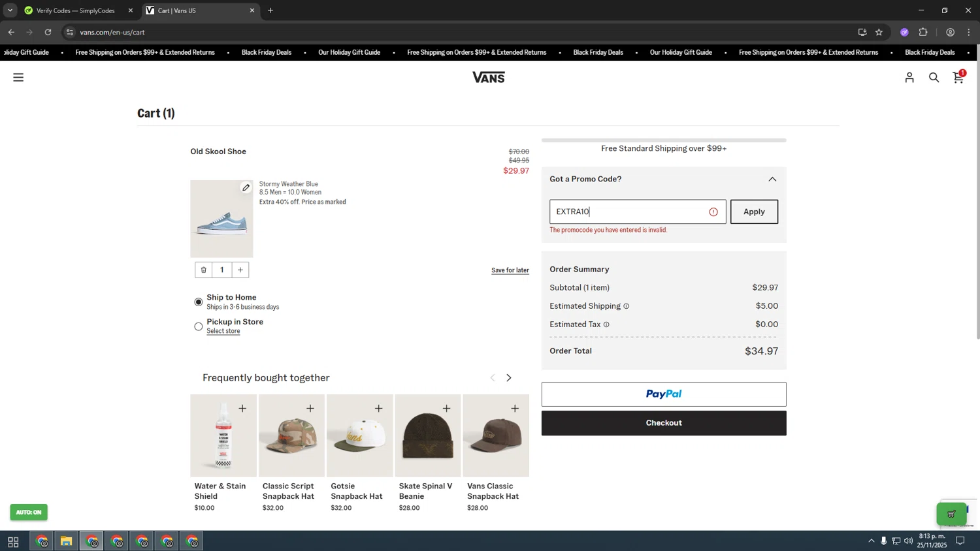Click the Vans logo
The height and width of the screenshot is (551, 980).
pos(489,77)
